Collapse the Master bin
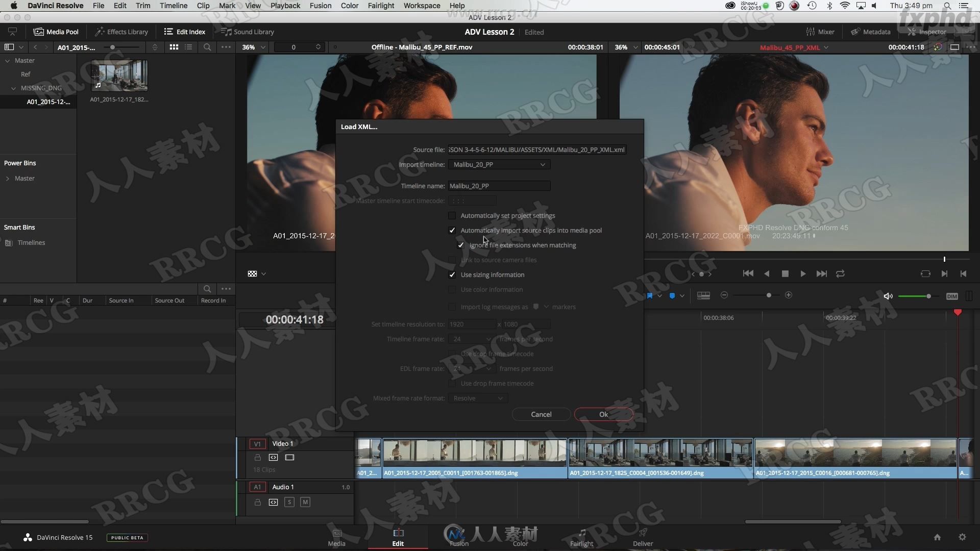The height and width of the screenshot is (551, 980). 8,61
